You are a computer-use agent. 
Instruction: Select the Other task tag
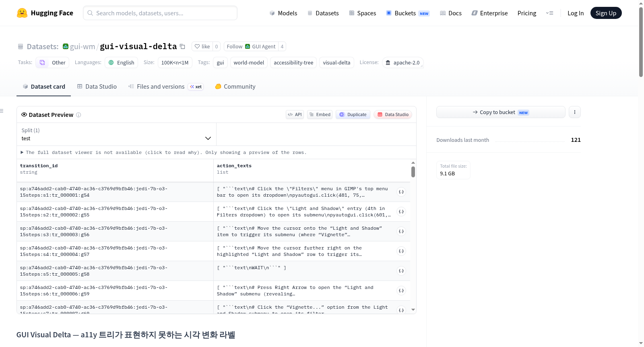point(52,62)
